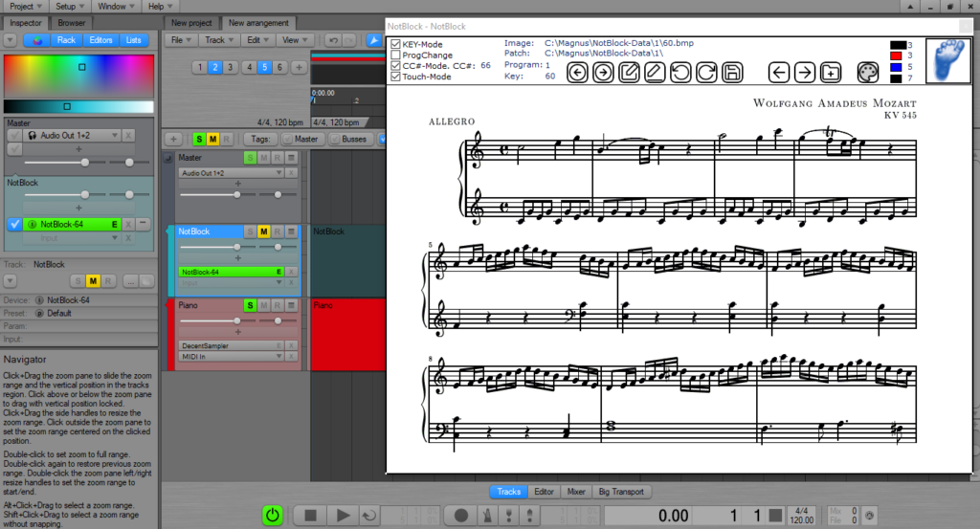Open the File dropdown in arrangement toolbar

click(181, 40)
